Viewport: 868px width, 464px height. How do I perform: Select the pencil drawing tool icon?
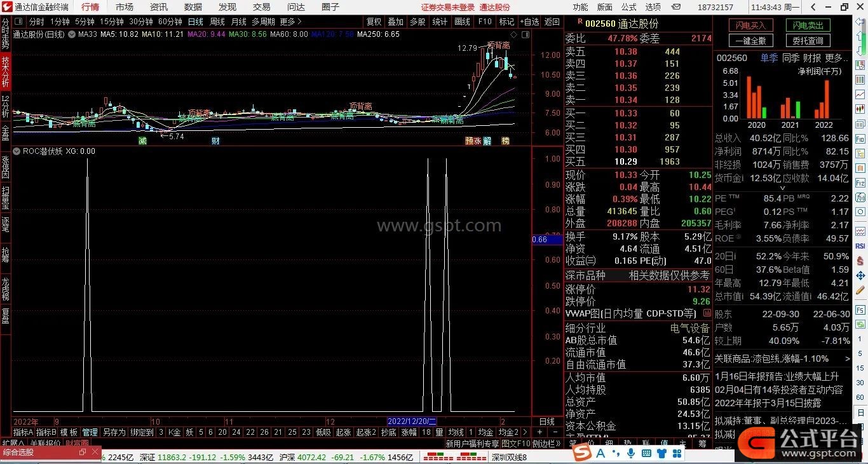[x=860, y=289]
